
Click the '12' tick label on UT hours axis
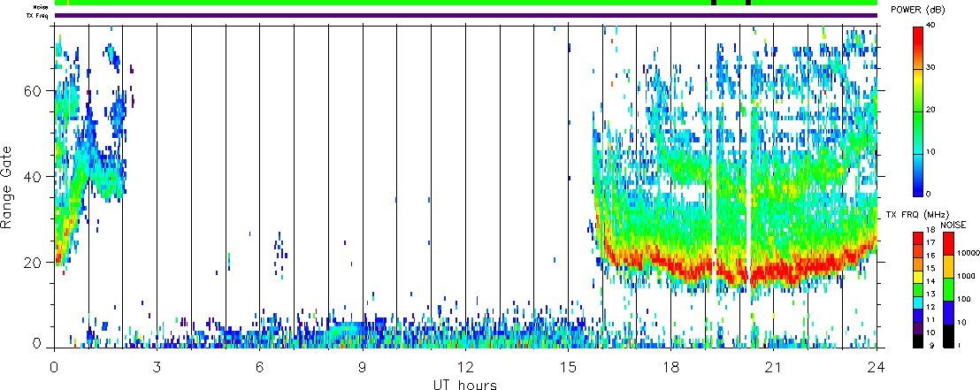click(x=465, y=366)
